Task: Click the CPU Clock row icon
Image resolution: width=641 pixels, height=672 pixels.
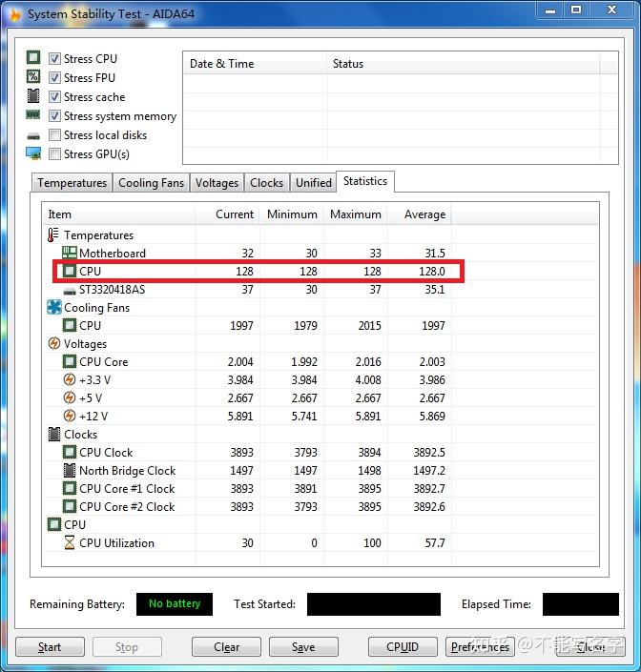Action: pyautogui.click(x=70, y=452)
